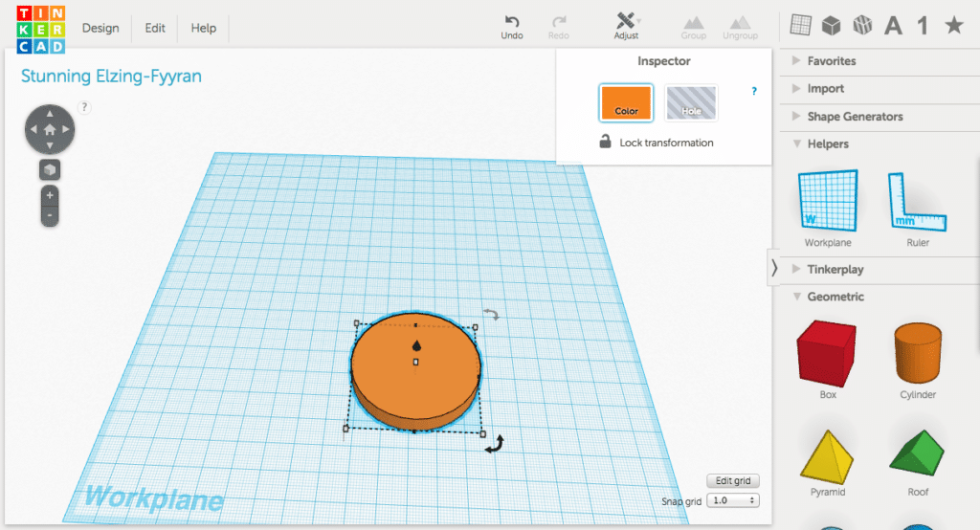980x530 pixels.
Task: Rotate view right with navigator arrow
Action: [x=66, y=129]
